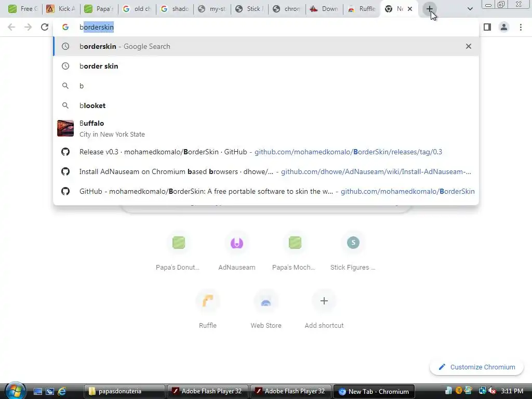Expand the tab search chevron
Image resolution: width=532 pixels, height=399 pixels.
pyautogui.click(x=470, y=9)
